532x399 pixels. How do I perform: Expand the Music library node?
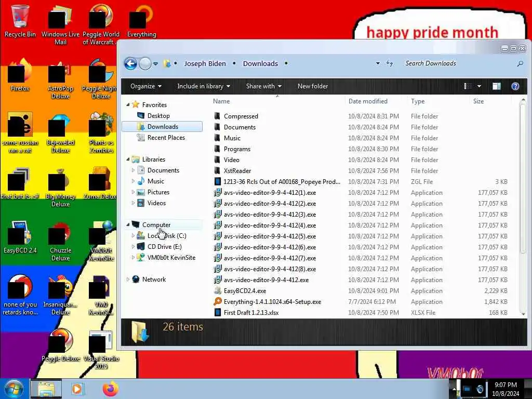[133, 181]
